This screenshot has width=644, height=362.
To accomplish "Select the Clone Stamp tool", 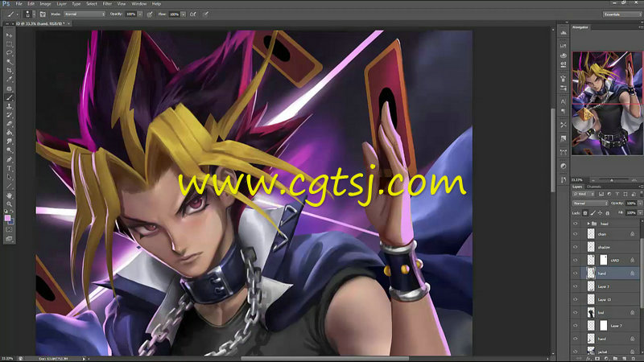I will [x=9, y=106].
